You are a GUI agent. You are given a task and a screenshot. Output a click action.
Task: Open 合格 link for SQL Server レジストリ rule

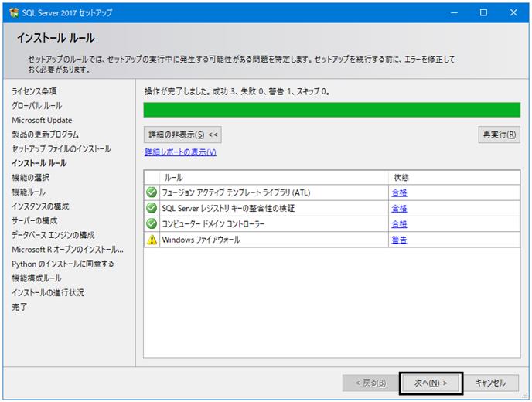[x=399, y=208]
